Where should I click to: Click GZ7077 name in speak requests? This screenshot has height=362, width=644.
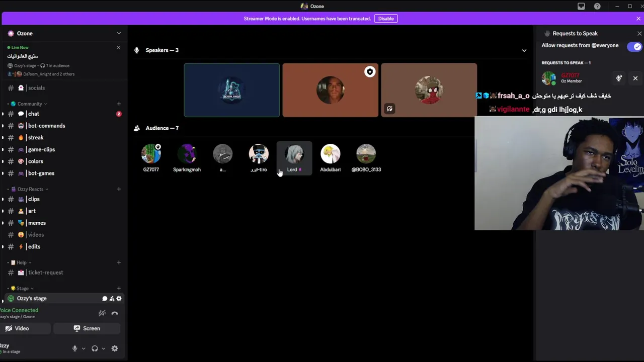point(570,75)
